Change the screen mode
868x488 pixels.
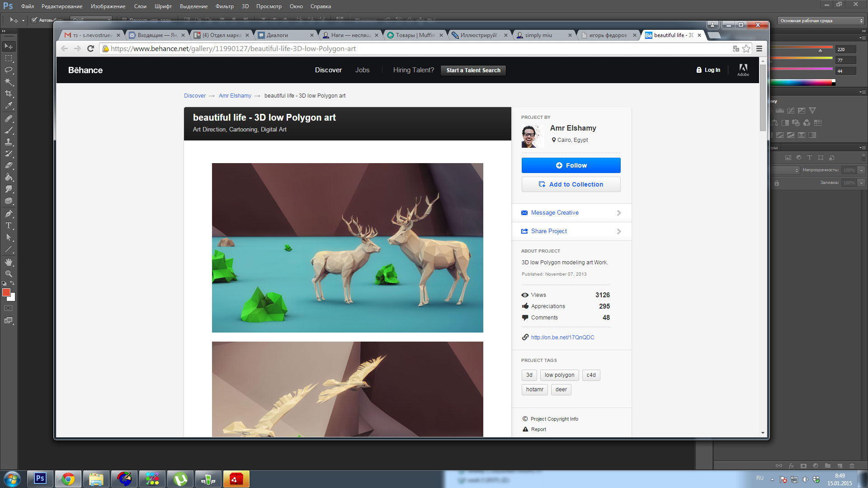[x=9, y=320]
